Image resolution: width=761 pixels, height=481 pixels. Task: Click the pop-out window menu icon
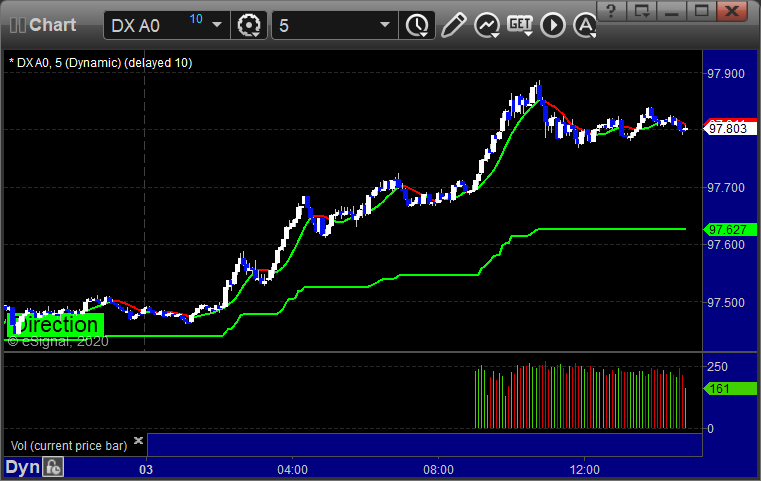click(642, 11)
